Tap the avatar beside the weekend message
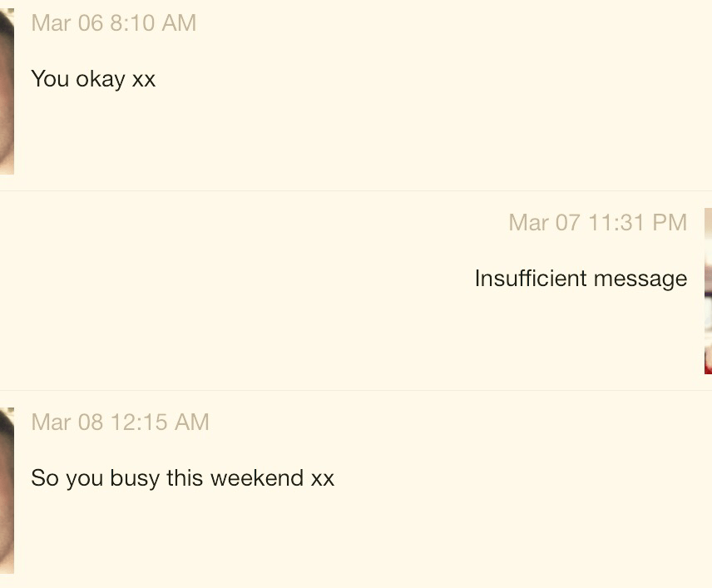The height and width of the screenshot is (588, 712). (7, 491)
